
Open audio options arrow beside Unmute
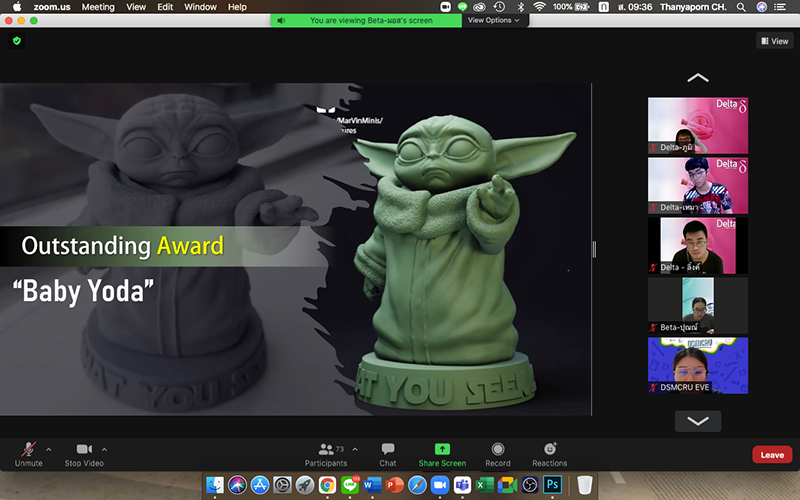[48, 449]
